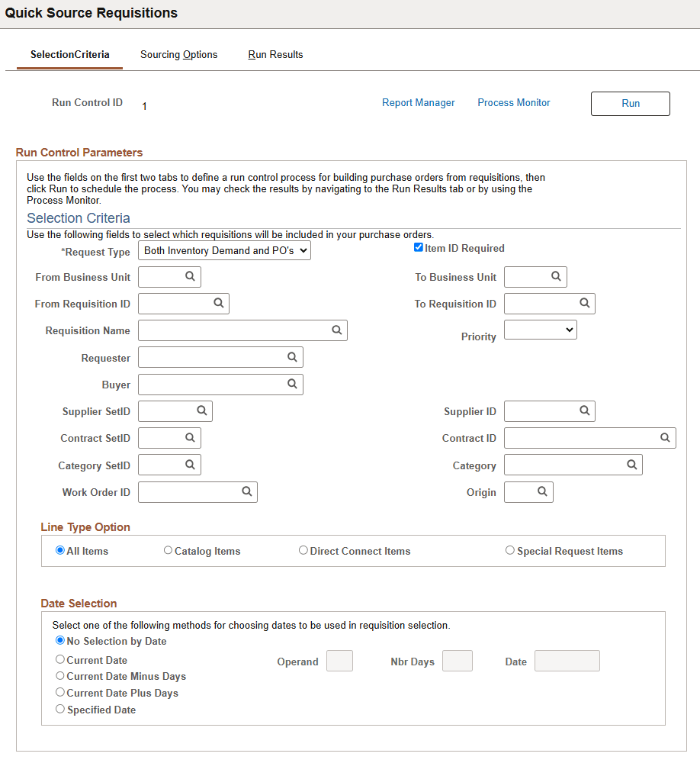Open the Origin lookup search
The width and height of the screenshot is (700, 763).
(x=542, y=492)
